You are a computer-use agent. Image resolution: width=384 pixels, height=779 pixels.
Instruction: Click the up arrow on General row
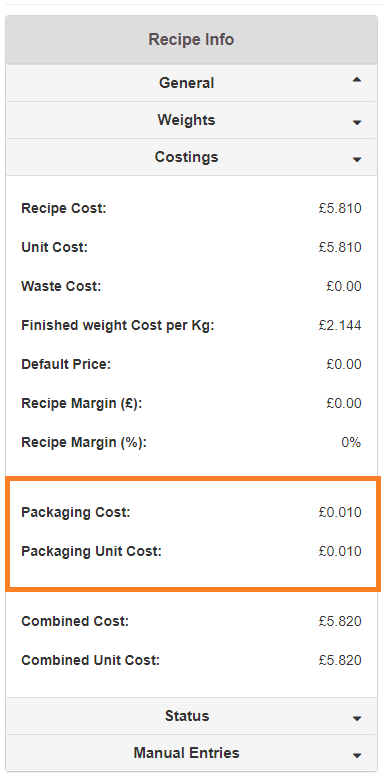(356, 80)
